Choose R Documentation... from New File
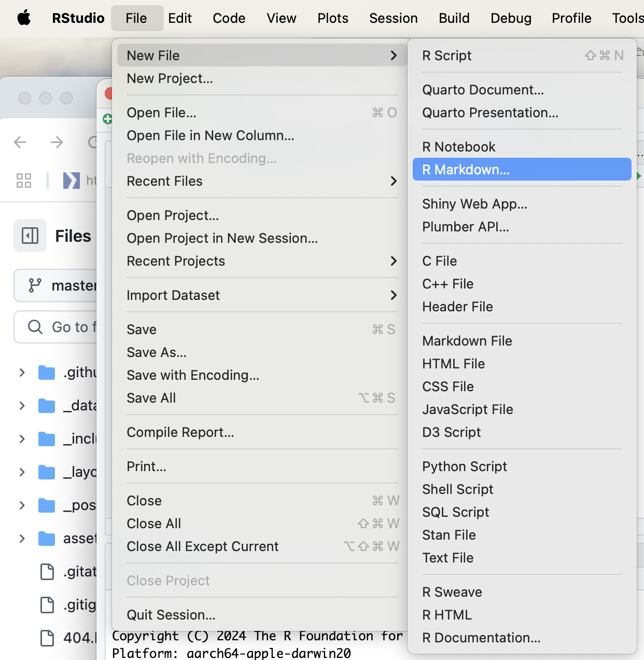This screenshot has height=660, width=644. (522, 638)
